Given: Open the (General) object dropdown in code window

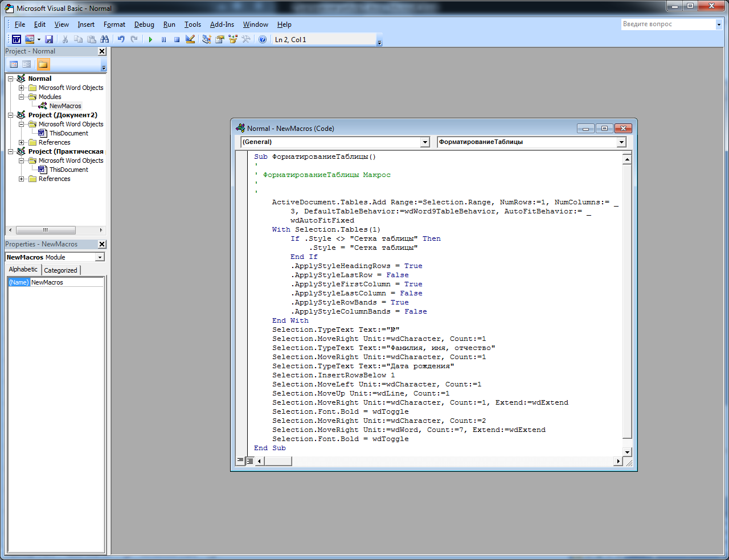Looking at the screenshot, I should click(x=425, y=142).
